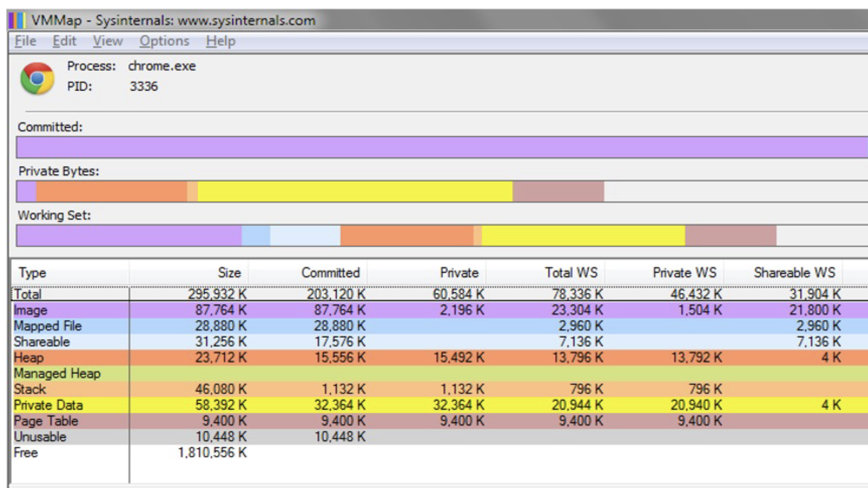Select the Heap row
The image size is (868, 488).
tap(440, 358)
